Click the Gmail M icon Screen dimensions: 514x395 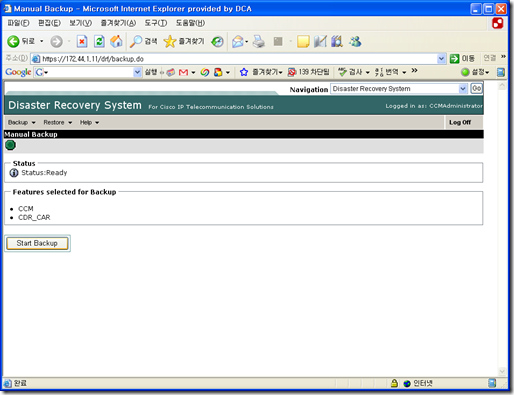tap(183, 72)
